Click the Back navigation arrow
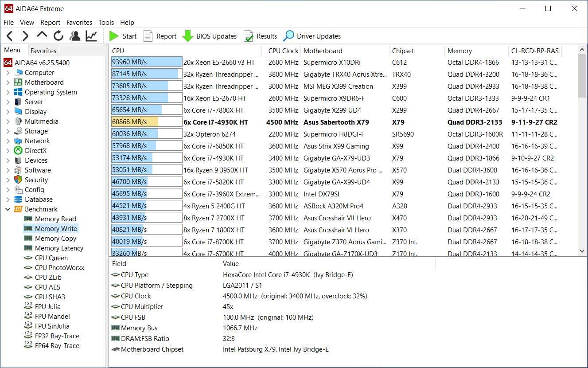Viewport: 588px width, 368px height. (x=10, y=36)
